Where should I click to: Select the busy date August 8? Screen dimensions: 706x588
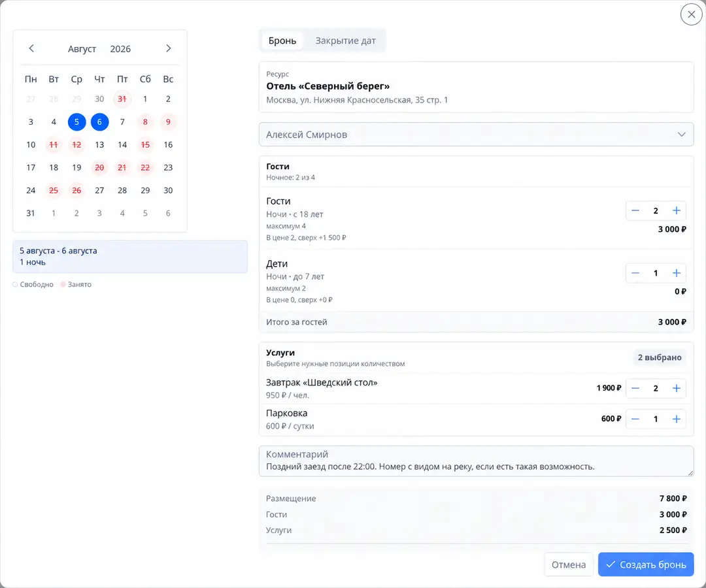(145, 122)
